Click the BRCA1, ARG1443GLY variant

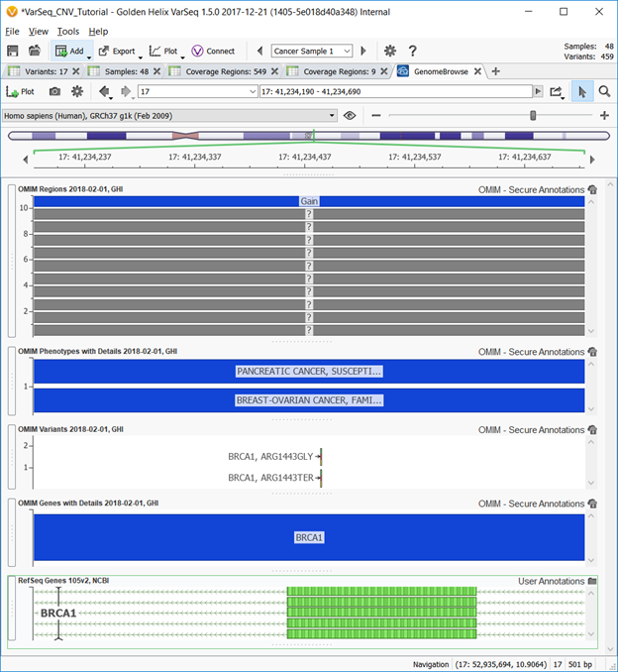275,457
